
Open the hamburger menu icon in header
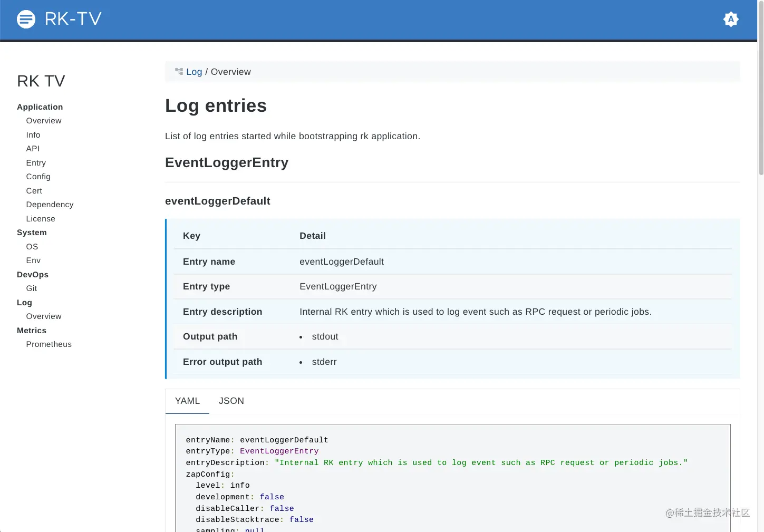coord(26,20)
